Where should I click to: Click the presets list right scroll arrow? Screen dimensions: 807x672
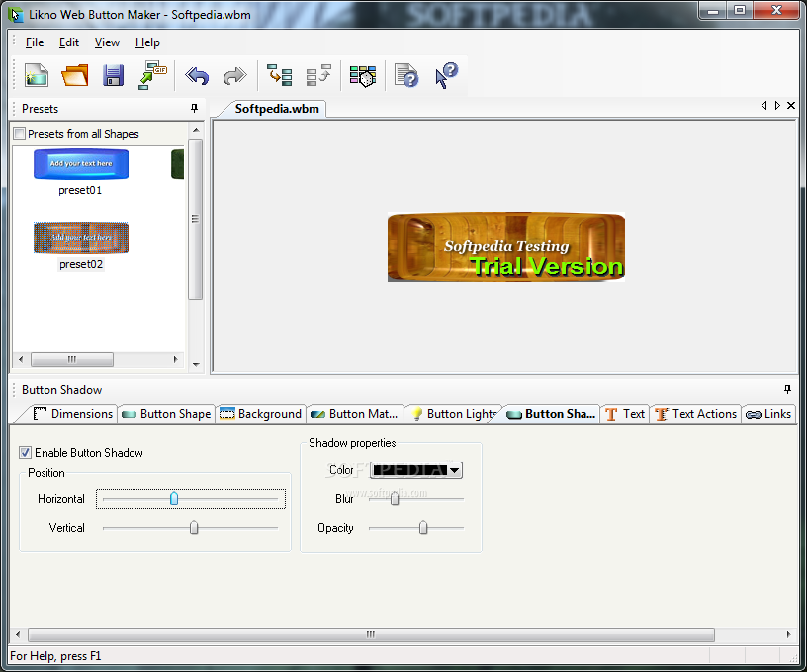point(175,359)
